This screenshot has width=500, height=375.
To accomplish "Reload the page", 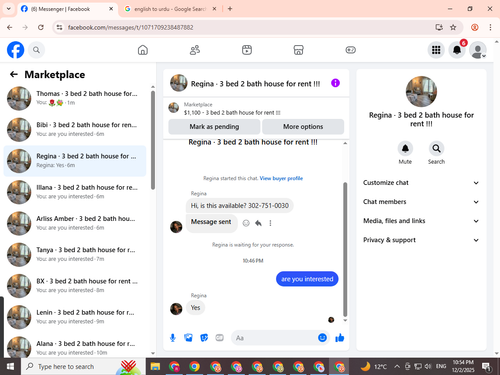I will (x=41, y=27).
